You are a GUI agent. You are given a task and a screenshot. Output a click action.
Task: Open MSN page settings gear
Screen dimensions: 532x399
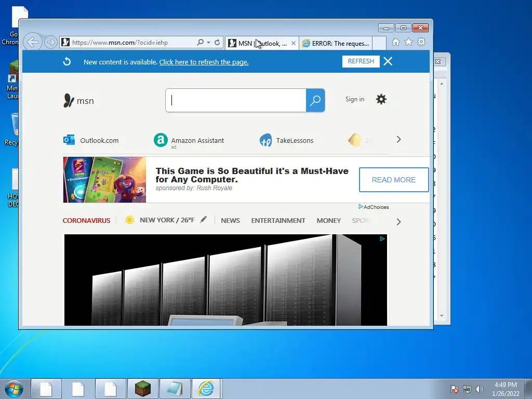381,99
